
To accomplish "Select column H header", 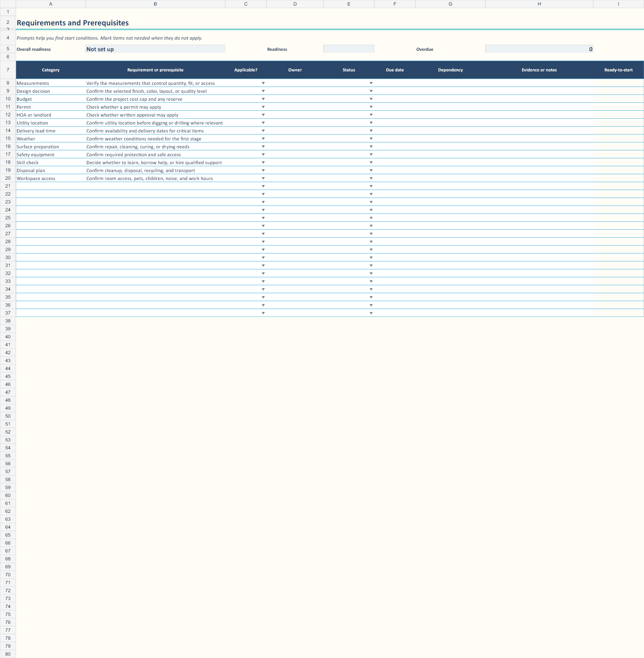I will click(x=539, y=4).
